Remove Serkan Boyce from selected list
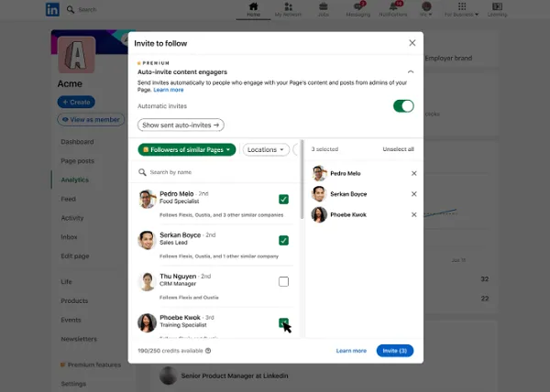The height and width of the screenshot is (392, 550). click(414, 194)
